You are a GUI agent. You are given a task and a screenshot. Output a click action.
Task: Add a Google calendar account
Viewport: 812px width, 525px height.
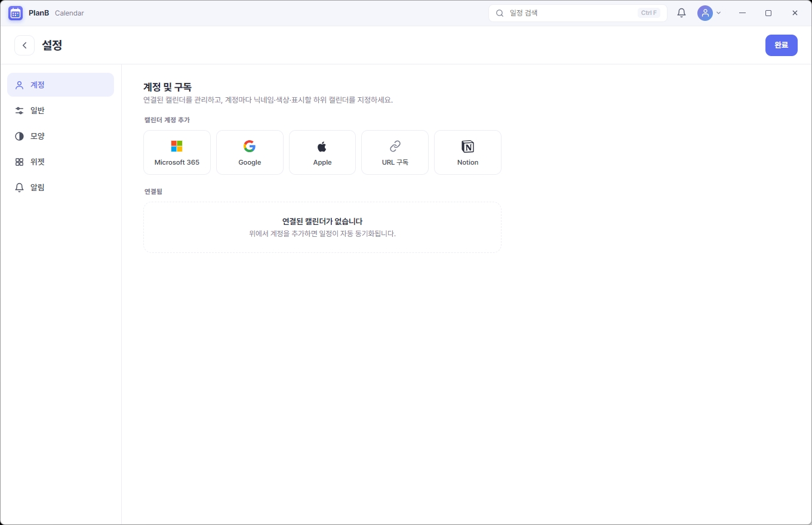[250, 153]
